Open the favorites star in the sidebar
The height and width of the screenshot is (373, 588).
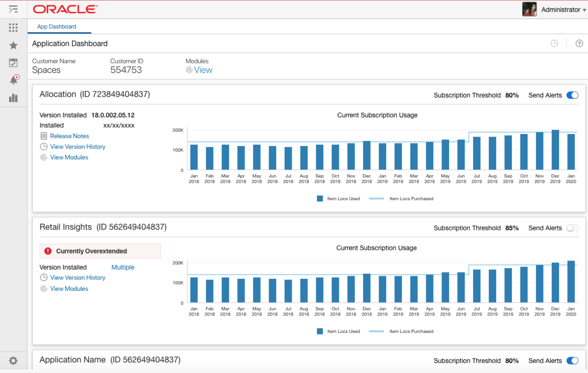(x=13, y=45)
